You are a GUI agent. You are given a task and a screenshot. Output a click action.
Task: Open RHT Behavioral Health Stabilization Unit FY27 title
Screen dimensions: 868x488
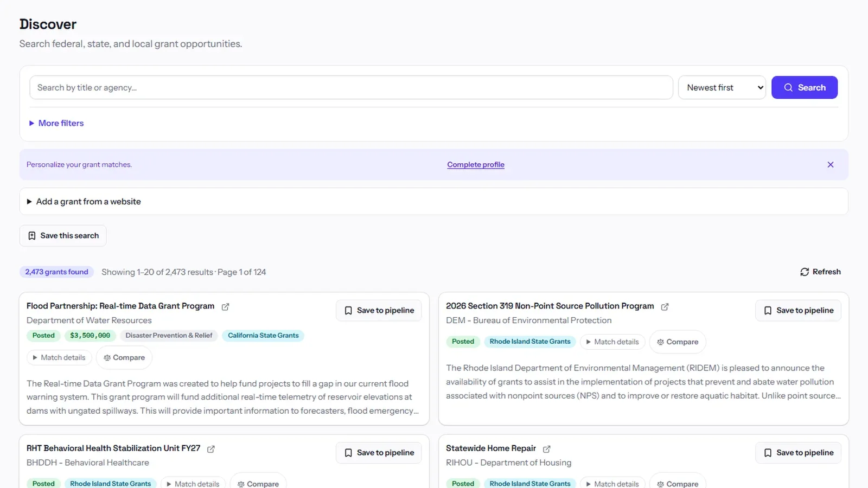click(113, 448)
